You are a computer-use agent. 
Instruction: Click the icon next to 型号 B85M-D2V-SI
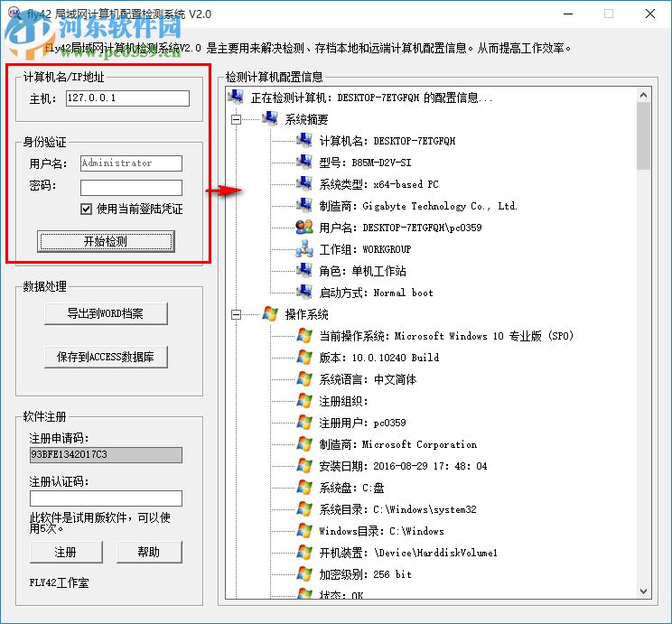[303, 162]
